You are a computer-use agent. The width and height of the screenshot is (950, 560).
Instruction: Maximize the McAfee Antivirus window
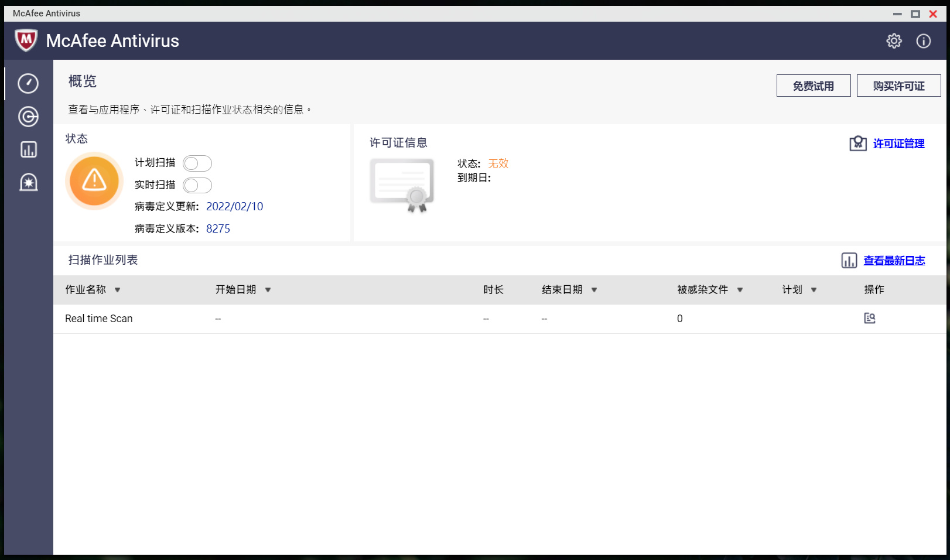click(915, 13)
